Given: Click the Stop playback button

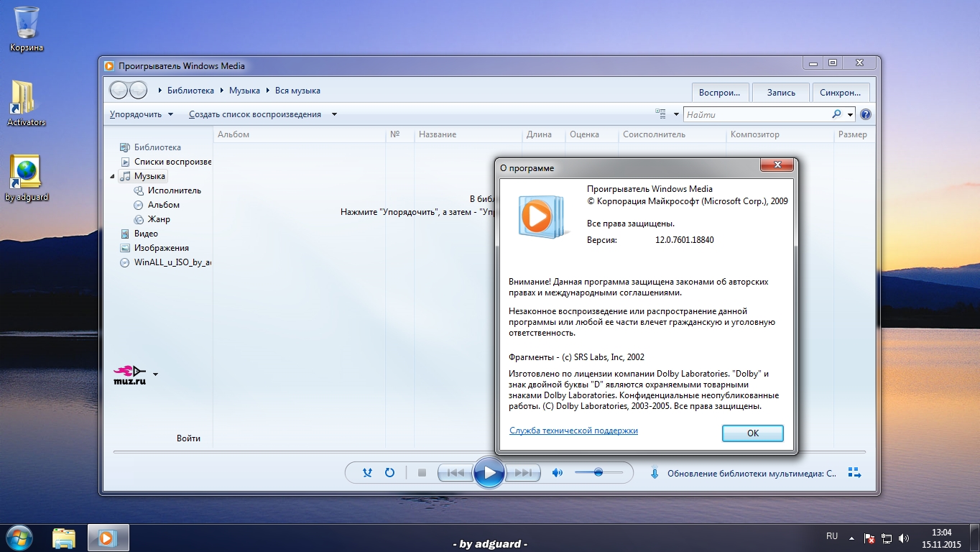Looking at the screenshot, I should point(422,472).
